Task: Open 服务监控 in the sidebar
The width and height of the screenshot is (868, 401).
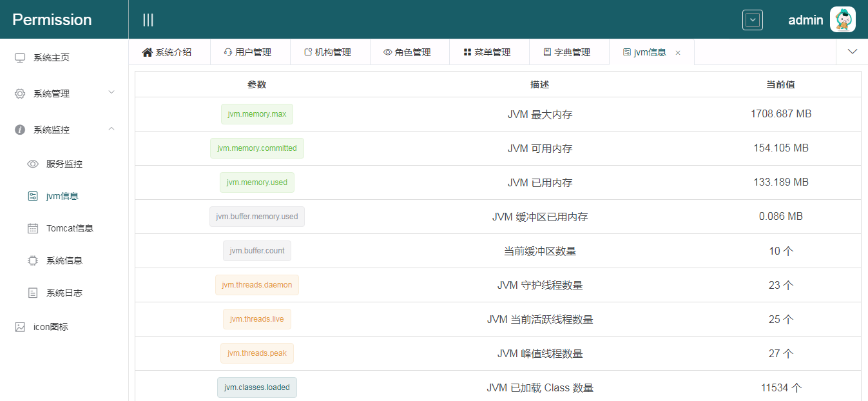Action: (64, 164)
